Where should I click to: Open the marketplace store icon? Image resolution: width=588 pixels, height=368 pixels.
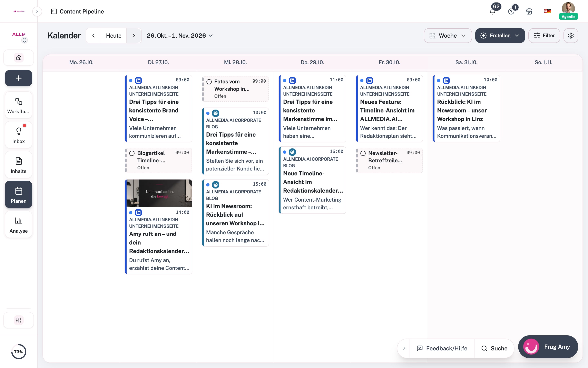pyautogui.click(x=529, y=11)
